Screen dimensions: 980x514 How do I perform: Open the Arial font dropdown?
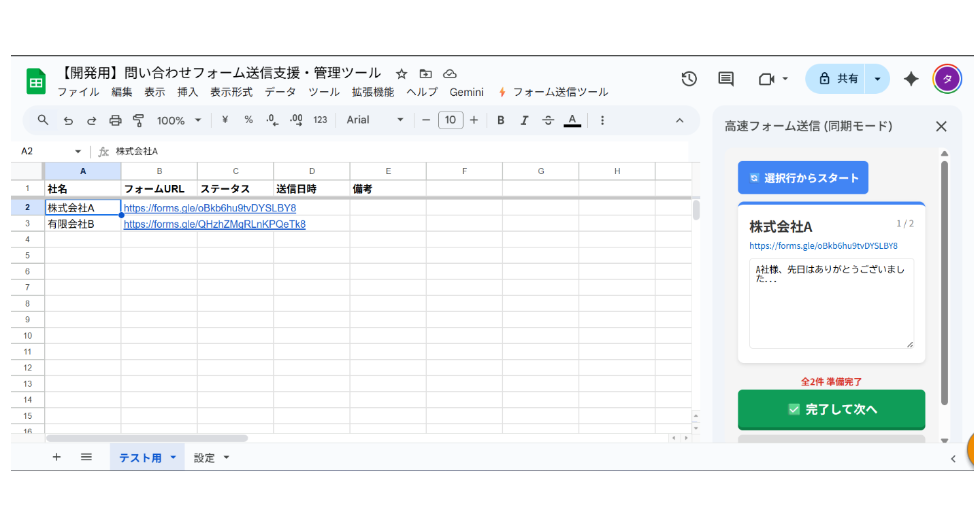click(x=373, y=120)
